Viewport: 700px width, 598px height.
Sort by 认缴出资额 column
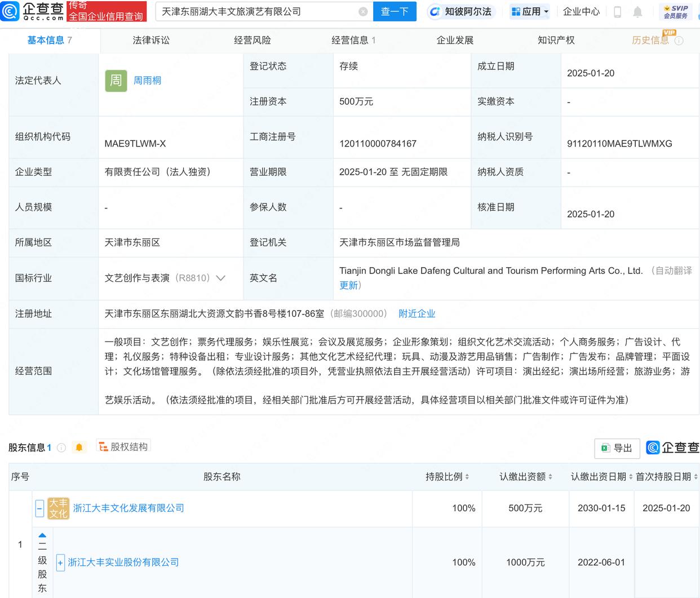point(525,477)
